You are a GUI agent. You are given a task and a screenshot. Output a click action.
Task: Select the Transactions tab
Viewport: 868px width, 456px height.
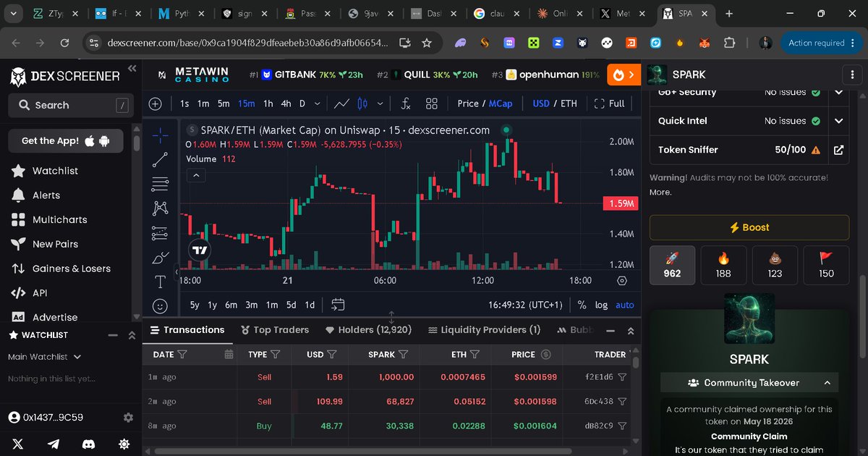click(187, 329)
